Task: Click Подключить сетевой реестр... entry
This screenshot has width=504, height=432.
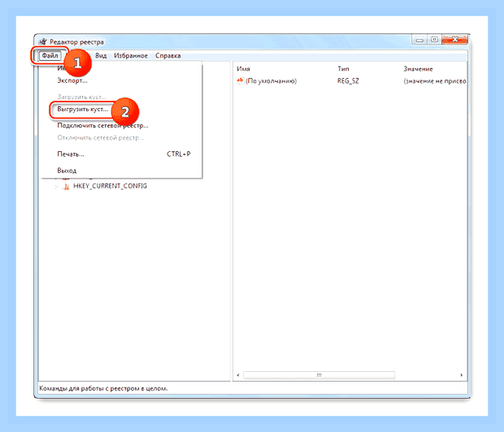Action: (102, 125)
